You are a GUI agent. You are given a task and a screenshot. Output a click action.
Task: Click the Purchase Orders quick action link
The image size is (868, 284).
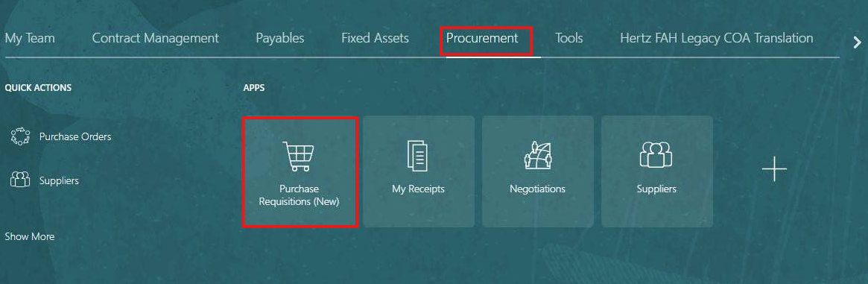pyautogui.click(x=75, y=136)
